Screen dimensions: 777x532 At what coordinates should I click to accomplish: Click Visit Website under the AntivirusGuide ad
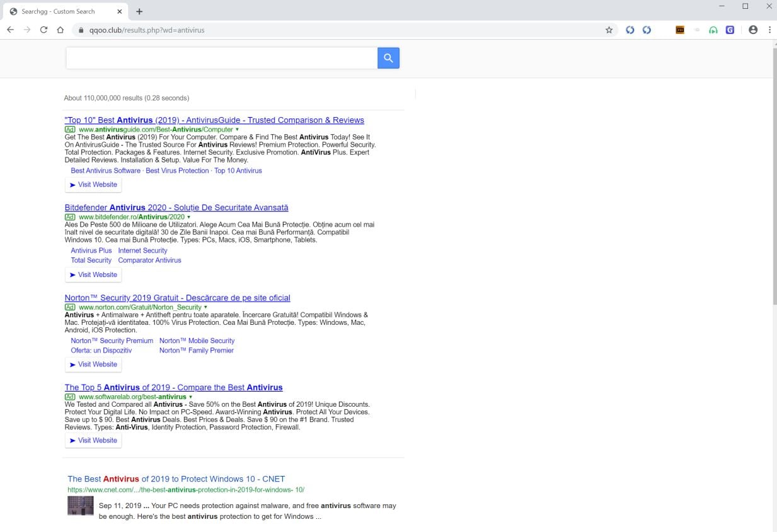[93, 184]
